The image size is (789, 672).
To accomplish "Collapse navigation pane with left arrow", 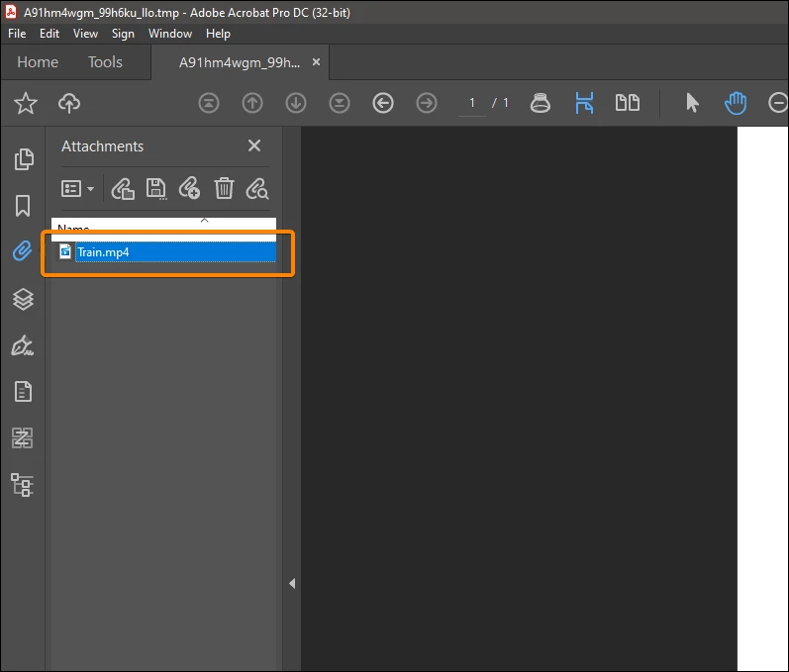I will pyautogui.click(x=292, y=584).
